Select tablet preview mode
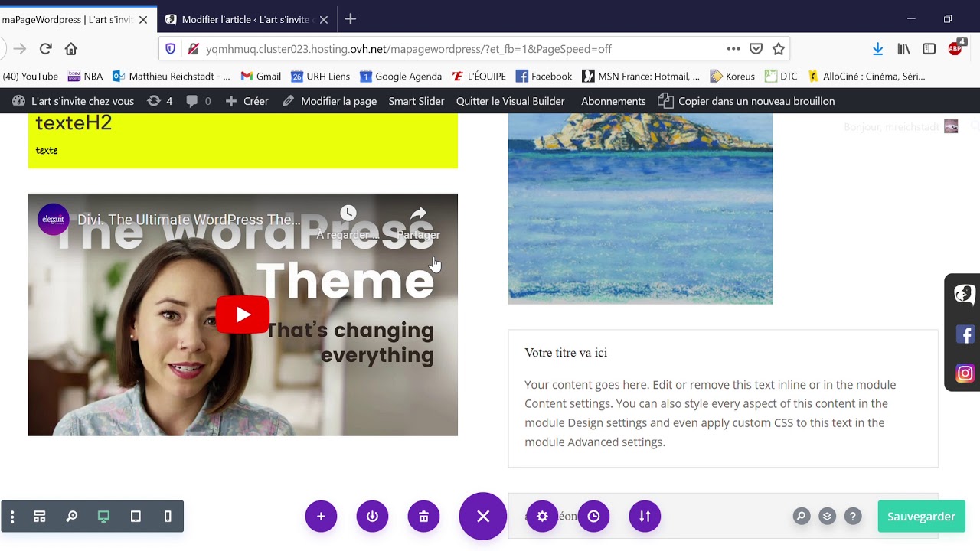This screenshot has height=551, width=980. (136, 517)
